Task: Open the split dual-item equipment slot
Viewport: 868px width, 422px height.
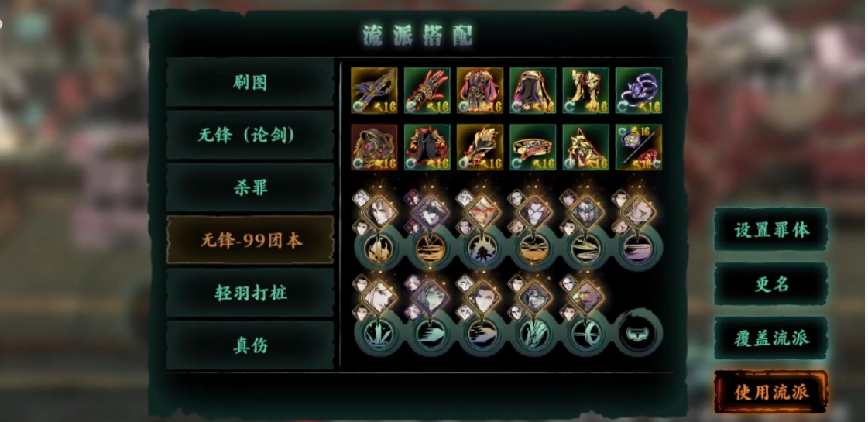Action: pos(639,147)
